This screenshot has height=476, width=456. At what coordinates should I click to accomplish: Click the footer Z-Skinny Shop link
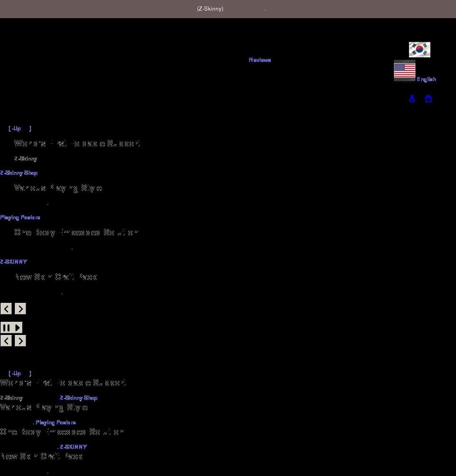(x=78, y=398)
